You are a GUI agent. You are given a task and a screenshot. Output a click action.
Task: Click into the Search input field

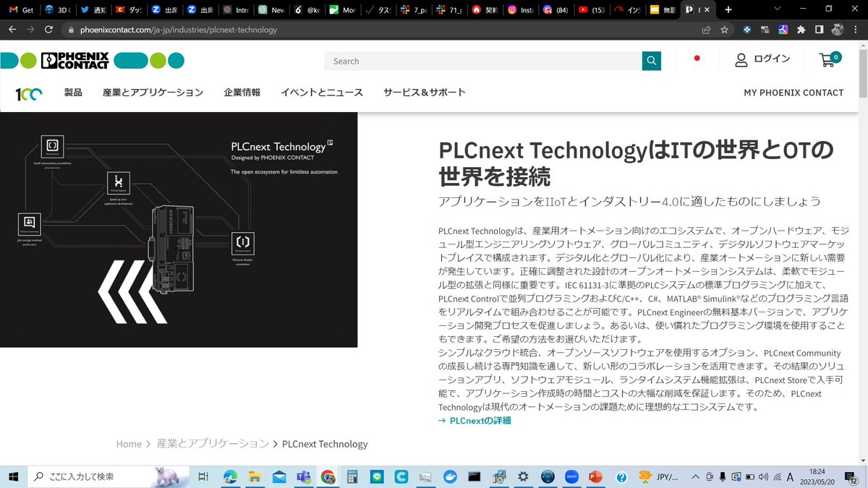[x=483, y=61]
